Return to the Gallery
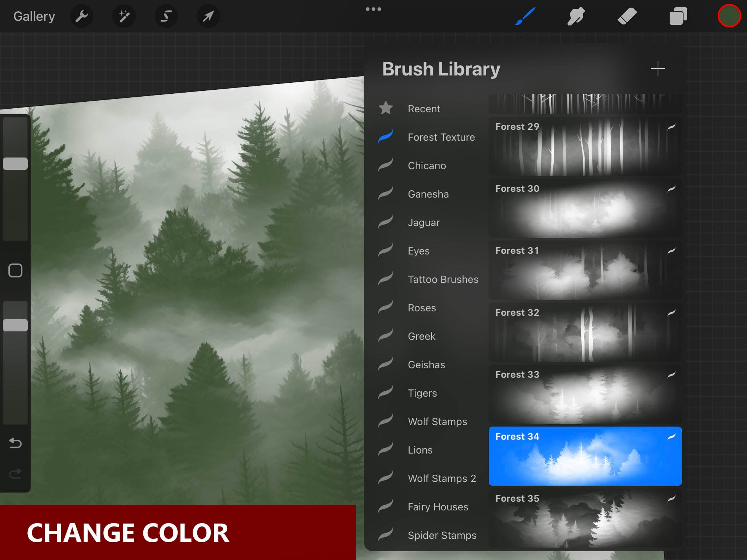 point(34,16)
